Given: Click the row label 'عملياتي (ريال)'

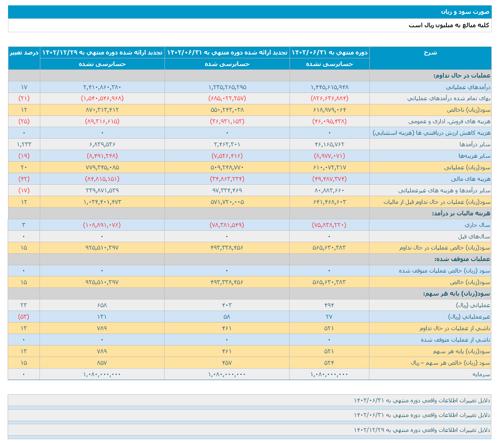Looking at the screenshot, I should pyautogui.click(x=473, y=305).
